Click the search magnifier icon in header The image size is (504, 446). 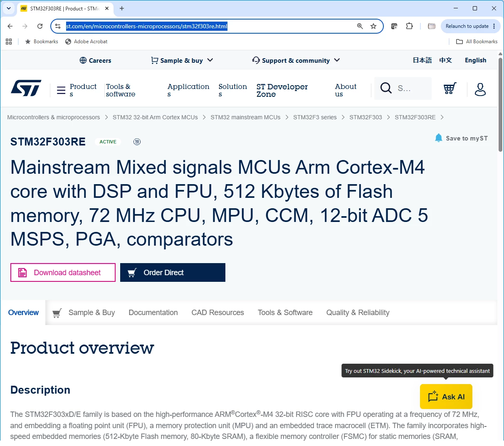pyautogui.click(x=386, y=88)
